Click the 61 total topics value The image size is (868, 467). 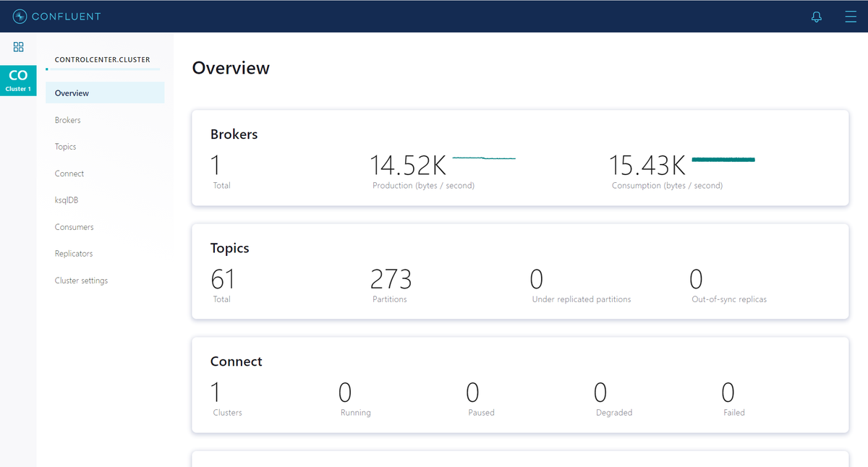tap(223, 279)
